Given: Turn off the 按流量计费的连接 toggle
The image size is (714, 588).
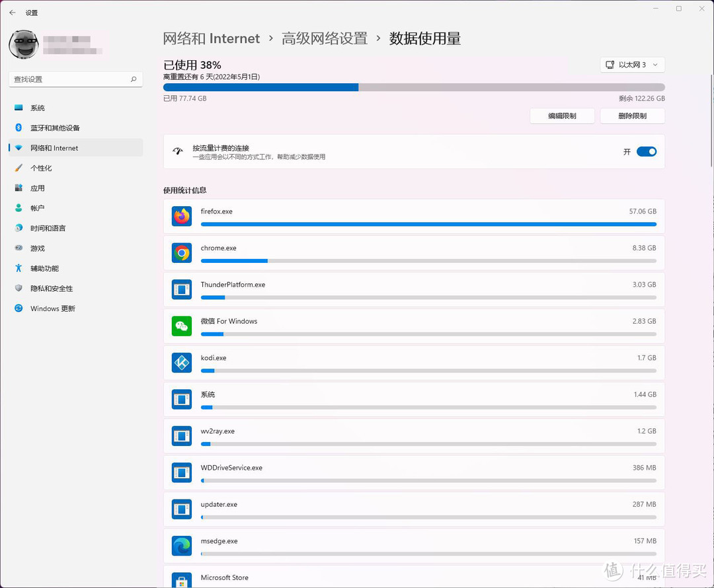Looking at the screenshot, I should (647, 151).
